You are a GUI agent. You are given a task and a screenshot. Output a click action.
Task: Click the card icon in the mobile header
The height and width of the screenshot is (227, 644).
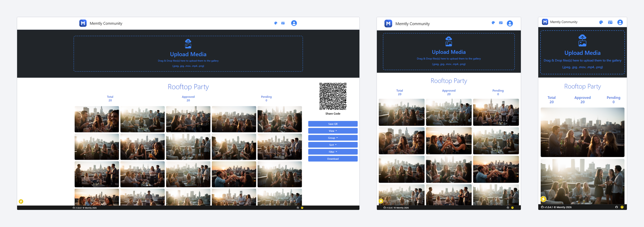(610, 22)
